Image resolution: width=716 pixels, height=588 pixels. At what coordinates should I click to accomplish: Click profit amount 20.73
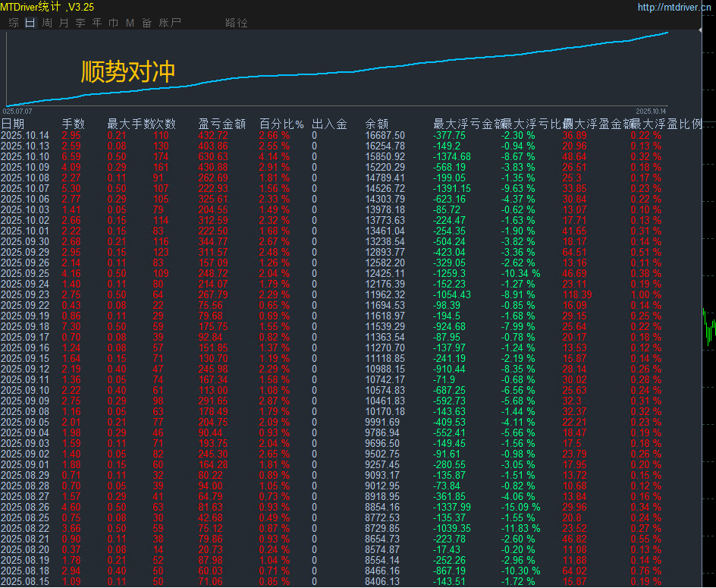tap(211, 549)
